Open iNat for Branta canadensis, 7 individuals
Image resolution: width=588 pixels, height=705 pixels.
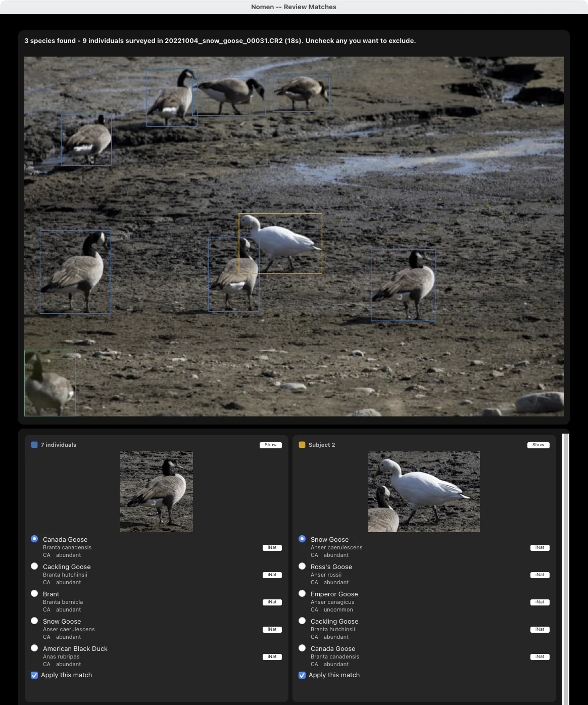(272, 548)
